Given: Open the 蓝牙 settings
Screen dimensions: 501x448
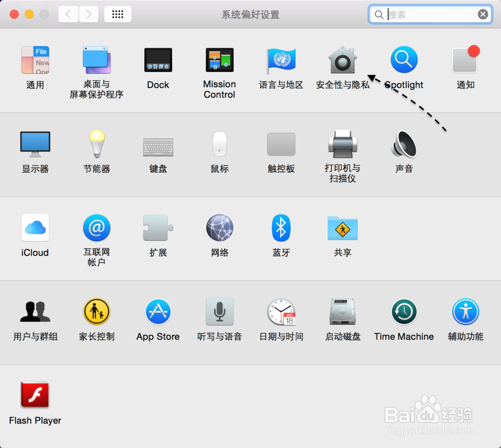Looking at the screenshot, I should click(x=281, y=228).
